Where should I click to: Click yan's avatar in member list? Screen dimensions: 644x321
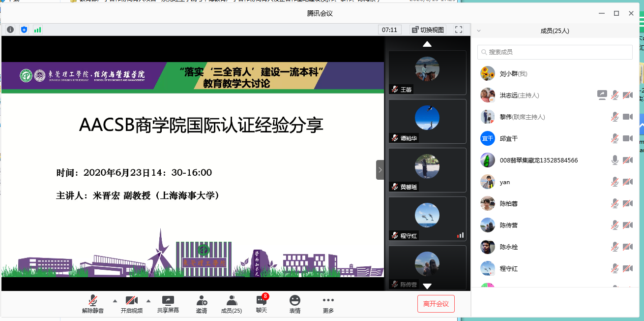(488, 182)
